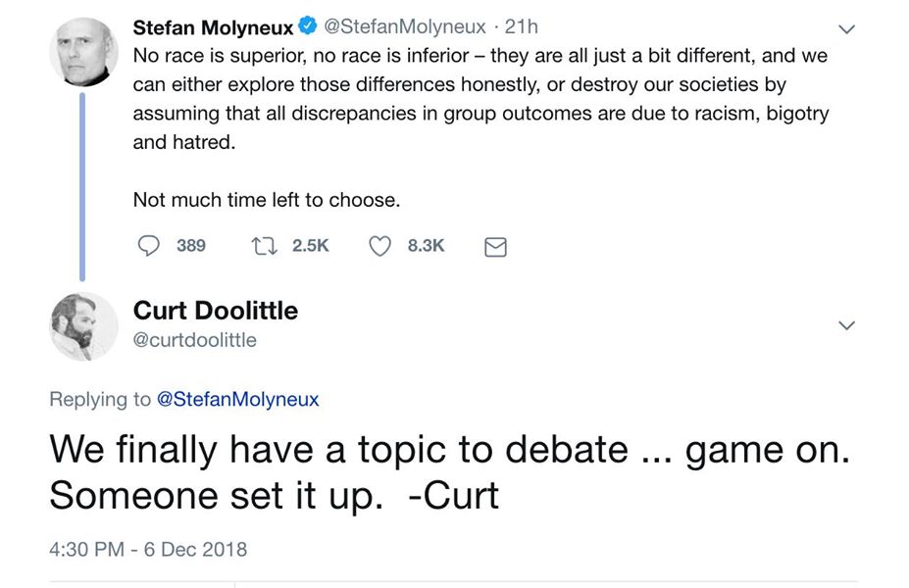
Task: Expand the chevron menu on Curt Doolittle's reply
Action: click(847, 325)
